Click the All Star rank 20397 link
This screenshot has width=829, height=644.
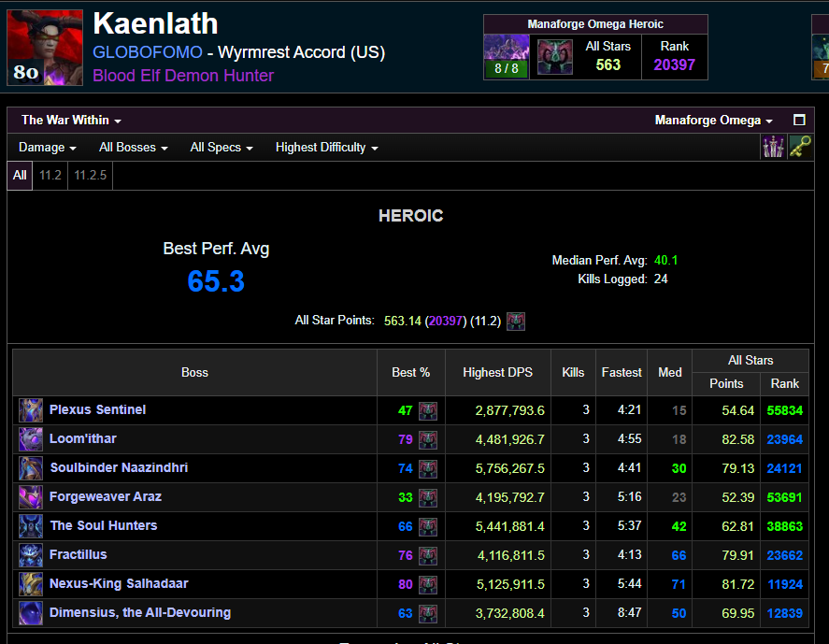[x=446, y=321]
